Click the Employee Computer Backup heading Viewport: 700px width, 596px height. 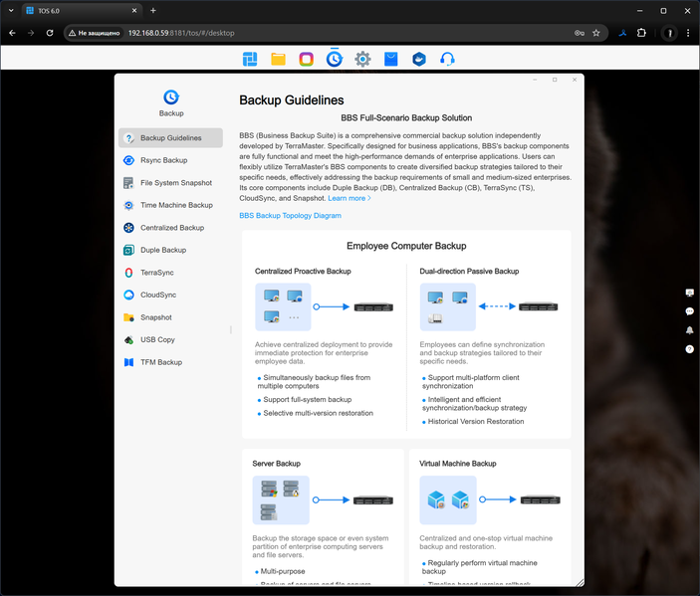(406, 246)
